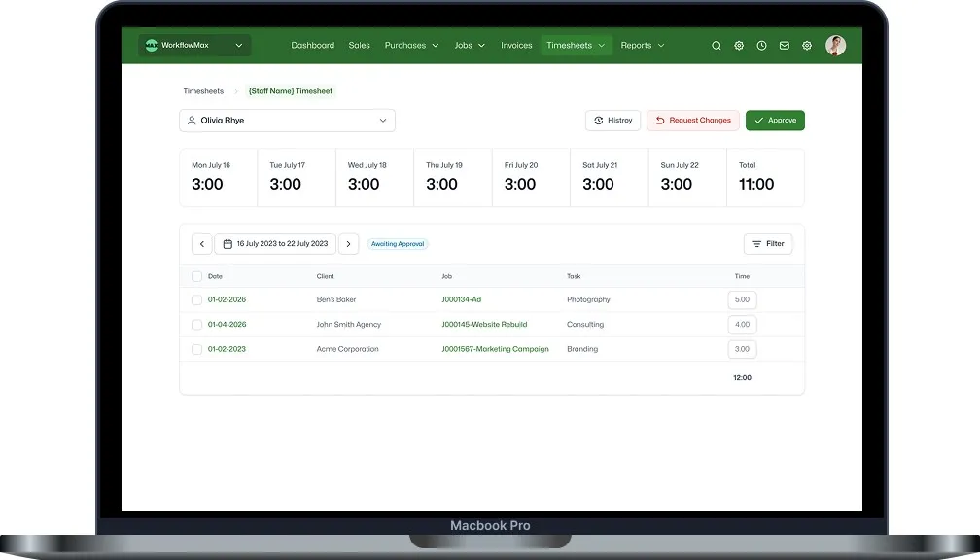Image resolution: width=980 pixels, height=560 pixels.
Task: Edit the 4.00 time field
Action: point(742,325)
